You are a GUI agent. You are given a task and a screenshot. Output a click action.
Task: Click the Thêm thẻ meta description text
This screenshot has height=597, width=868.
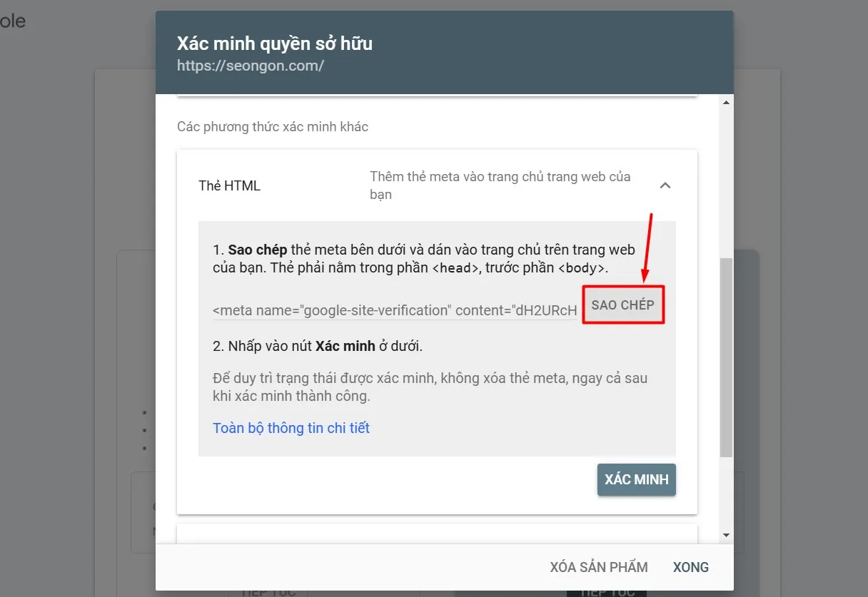[500, 185]
